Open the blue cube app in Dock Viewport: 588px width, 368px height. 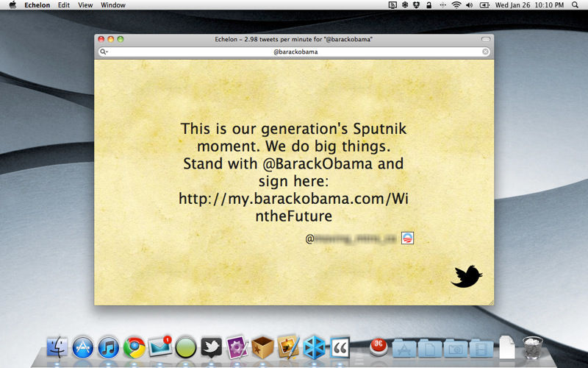click(315, 347)
